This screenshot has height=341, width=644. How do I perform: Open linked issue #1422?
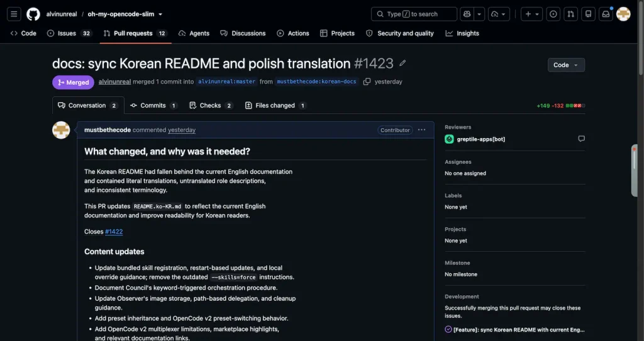tap(114, 232)
